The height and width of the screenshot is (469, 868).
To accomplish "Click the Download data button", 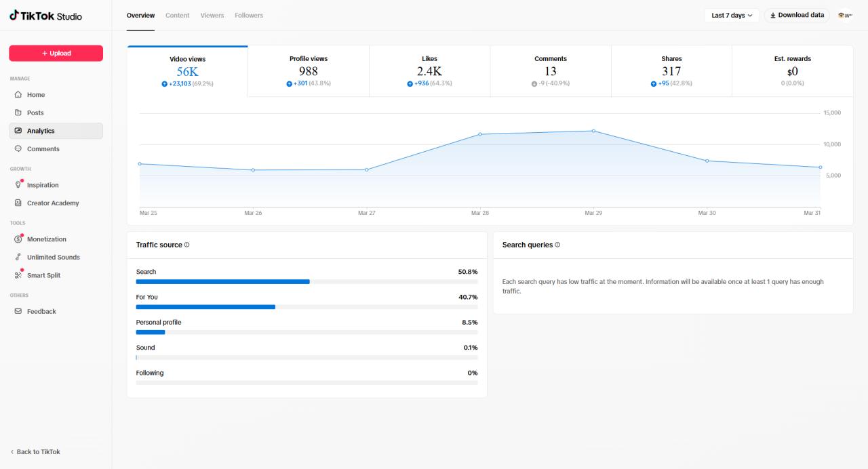I will [x=797, y=15].
